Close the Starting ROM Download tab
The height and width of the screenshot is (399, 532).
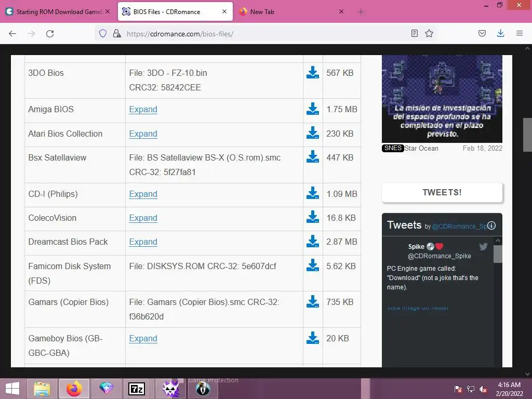pyautogui.click(x=108, y=11)
